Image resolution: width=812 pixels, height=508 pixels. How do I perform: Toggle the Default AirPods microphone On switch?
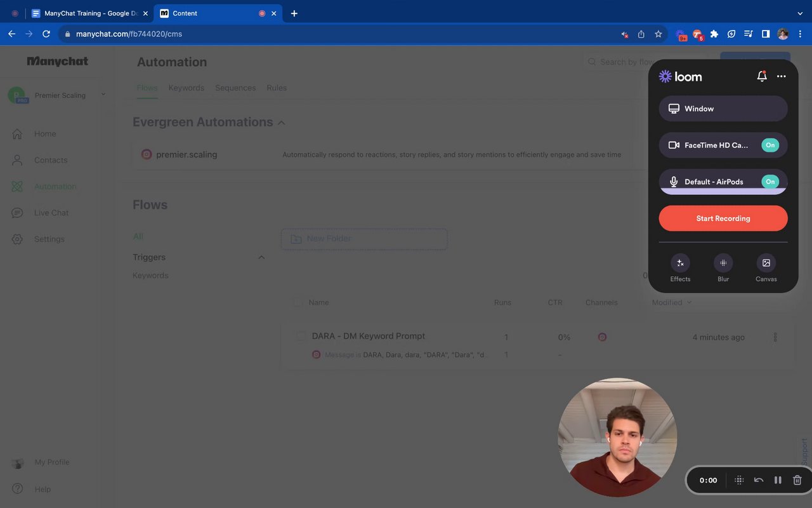click(770, 182)
